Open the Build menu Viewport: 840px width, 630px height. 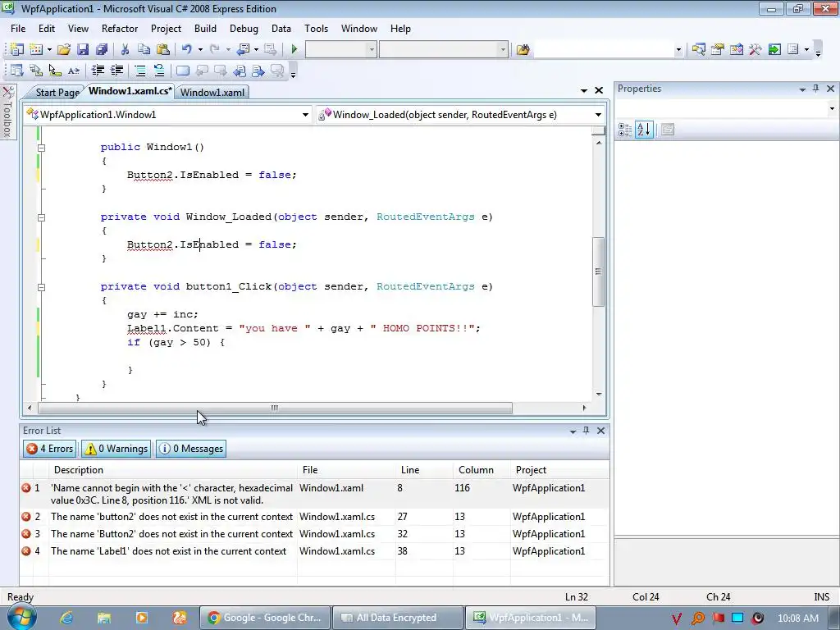pyautogui.click(x=205, y=29)
